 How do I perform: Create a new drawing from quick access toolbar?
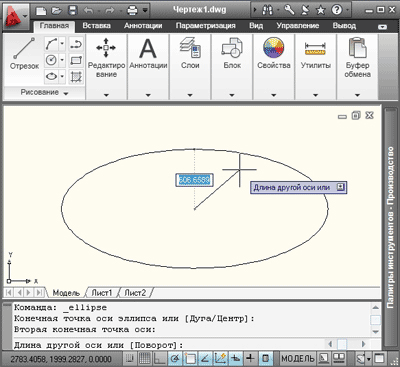41,11
